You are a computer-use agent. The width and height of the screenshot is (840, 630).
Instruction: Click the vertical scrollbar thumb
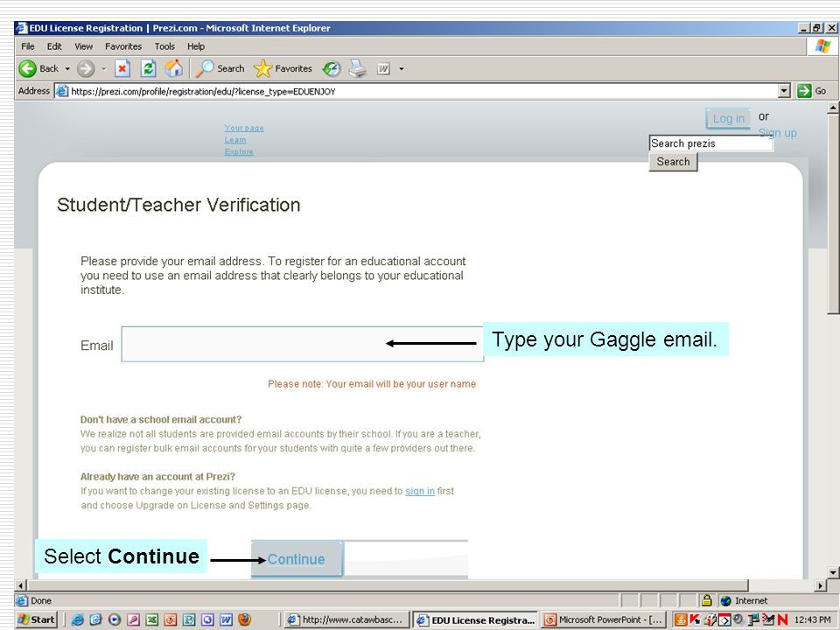tap(832, 214)
